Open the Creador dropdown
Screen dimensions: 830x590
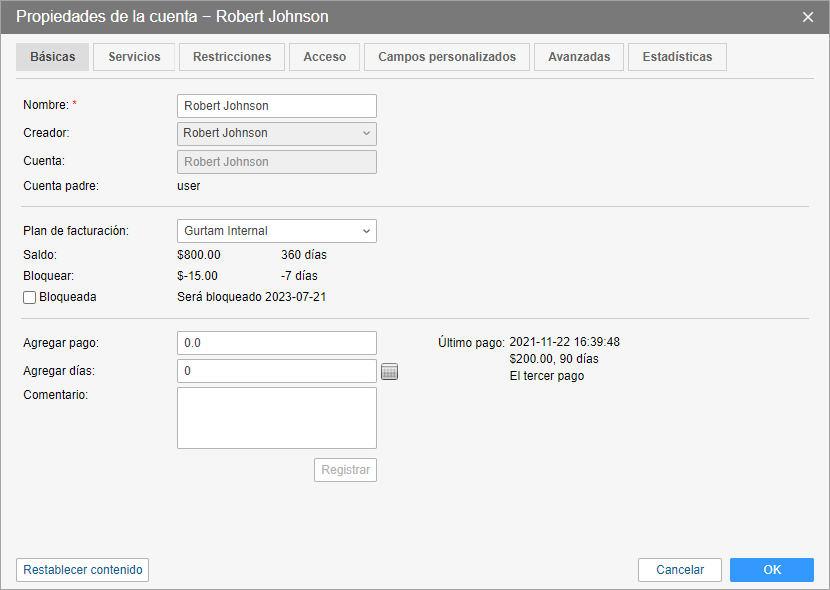click(x=276, y=133)
